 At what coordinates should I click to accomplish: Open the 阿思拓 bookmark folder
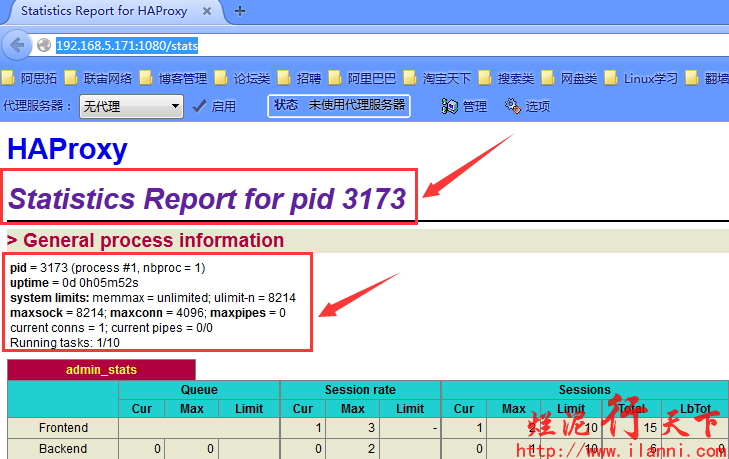[x=31, y=78]
